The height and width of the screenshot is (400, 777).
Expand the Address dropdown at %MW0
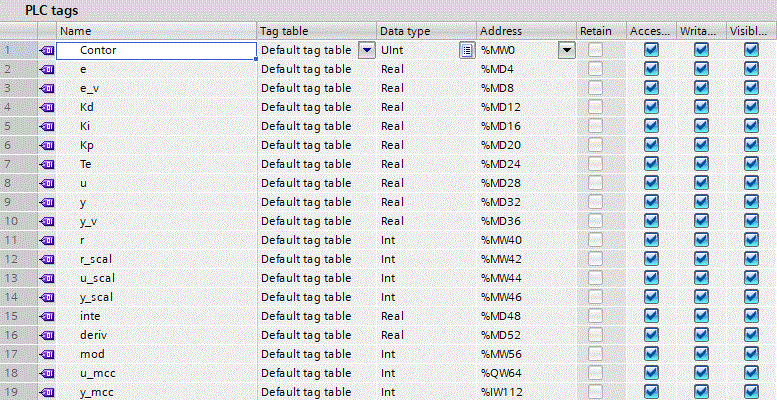click(567, 50)
